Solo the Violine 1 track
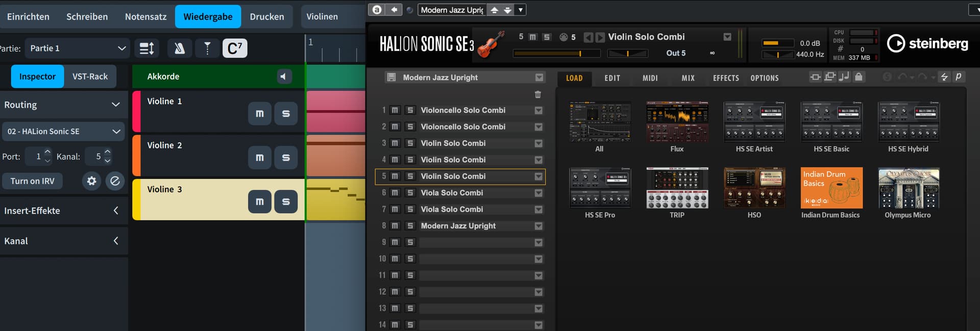 coord(286,114)
